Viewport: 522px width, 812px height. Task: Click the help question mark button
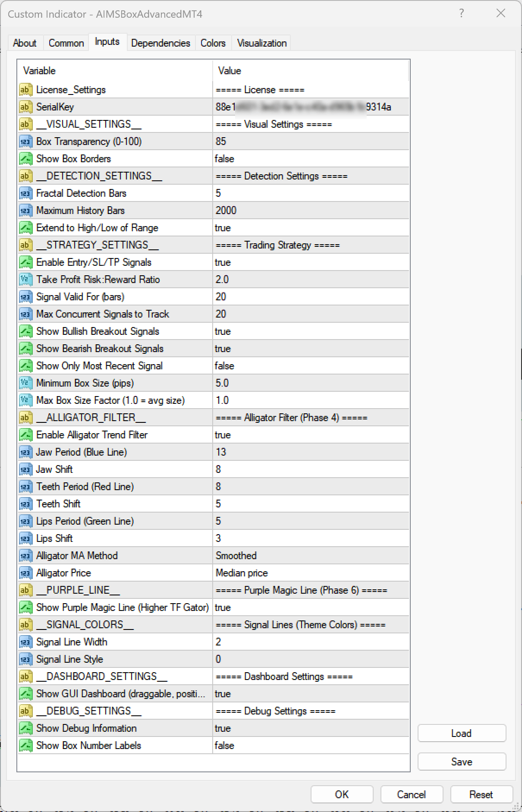[x=462, y=13]
